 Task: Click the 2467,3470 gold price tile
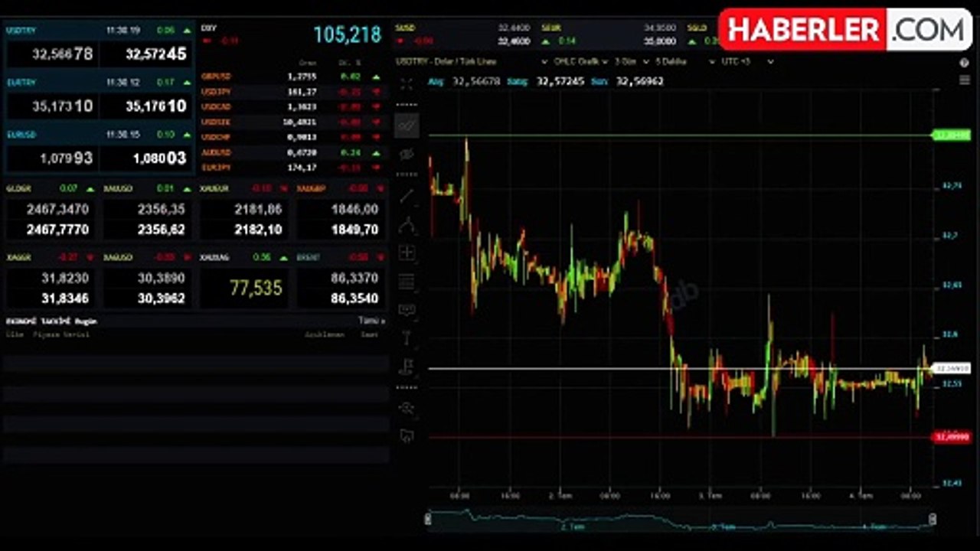pos(58,209)
